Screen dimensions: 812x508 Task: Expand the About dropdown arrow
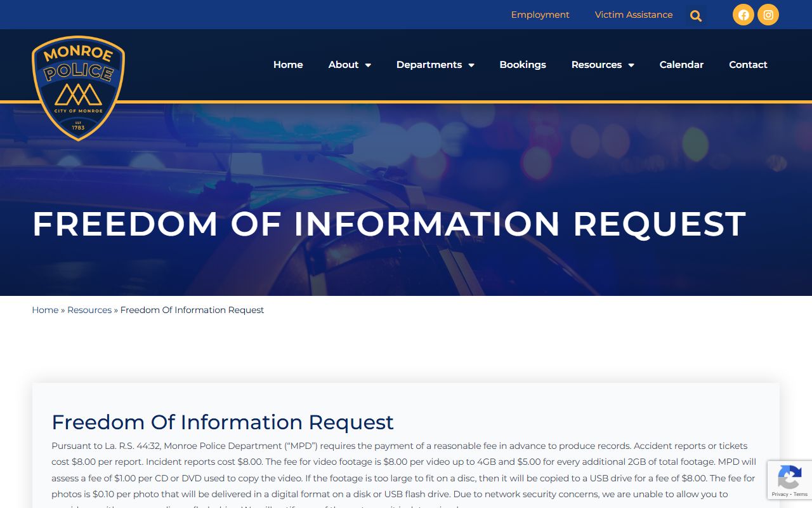[368, 65]
